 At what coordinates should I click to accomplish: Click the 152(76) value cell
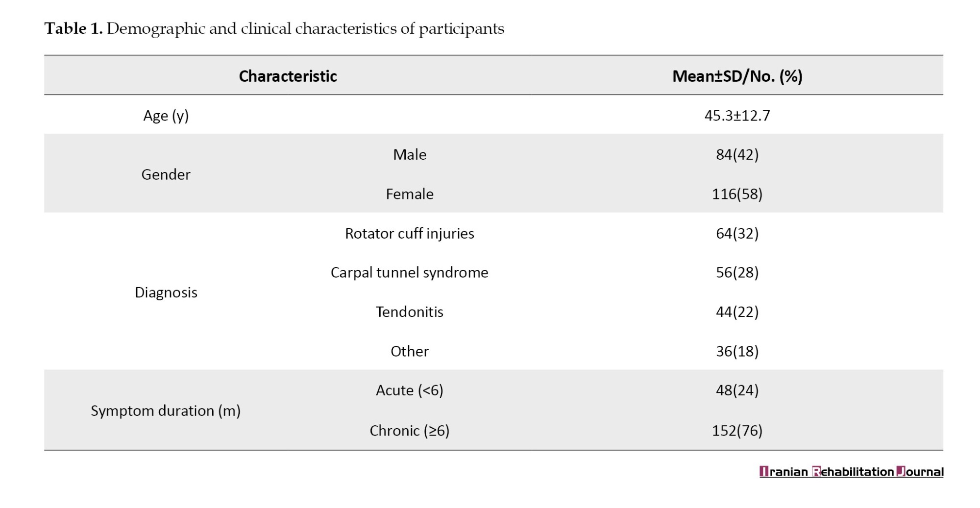tap(737, 431)
